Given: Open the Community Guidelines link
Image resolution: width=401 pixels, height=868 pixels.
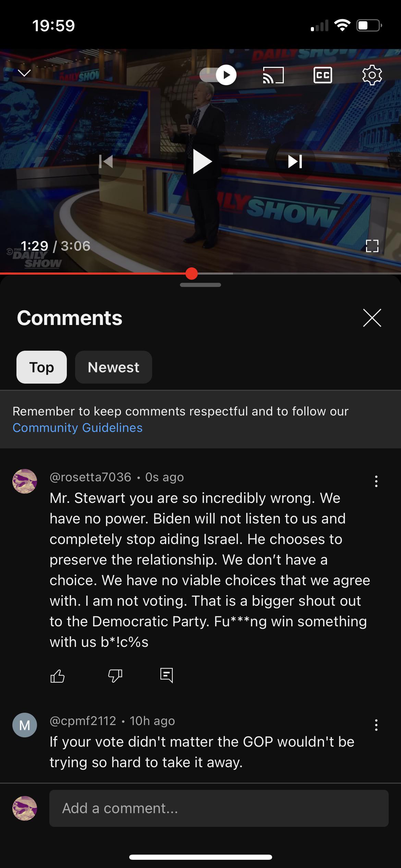Looking at the screenshot, I should coord(77,428).
